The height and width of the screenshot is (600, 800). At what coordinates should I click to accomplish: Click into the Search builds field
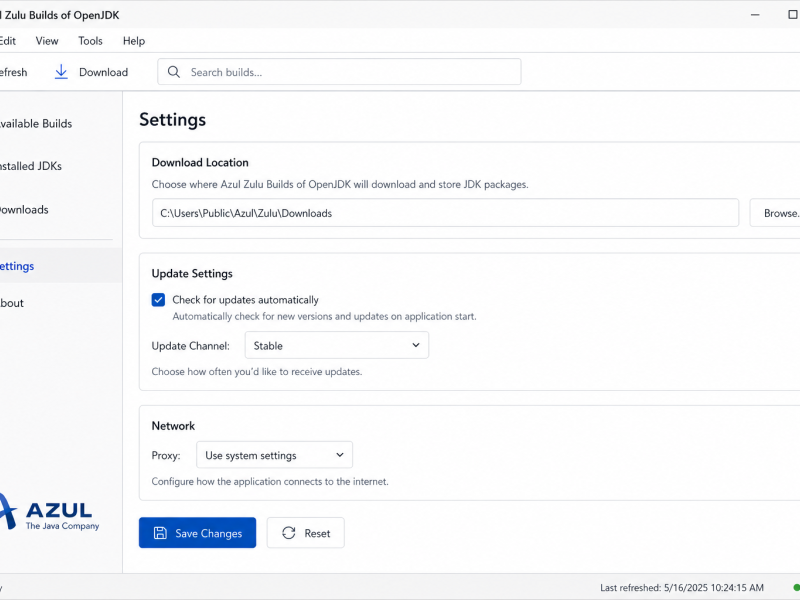point(339,72)
